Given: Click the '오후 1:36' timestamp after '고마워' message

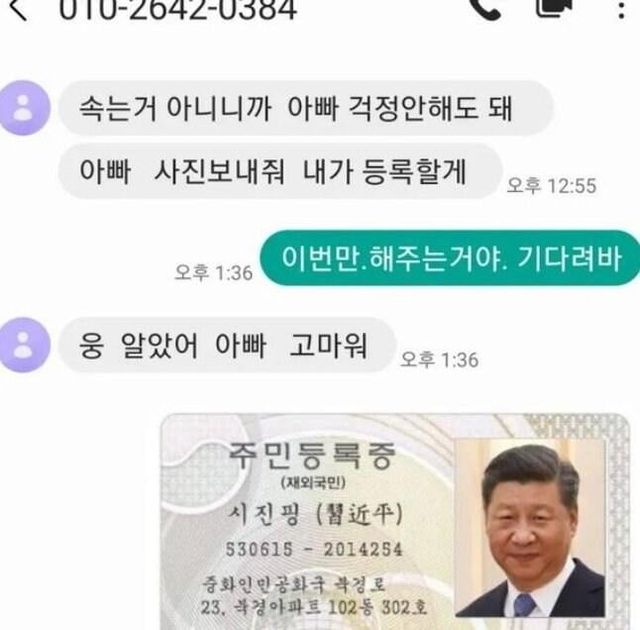Looking at the screenshot, I should click(x=439, y=360).
